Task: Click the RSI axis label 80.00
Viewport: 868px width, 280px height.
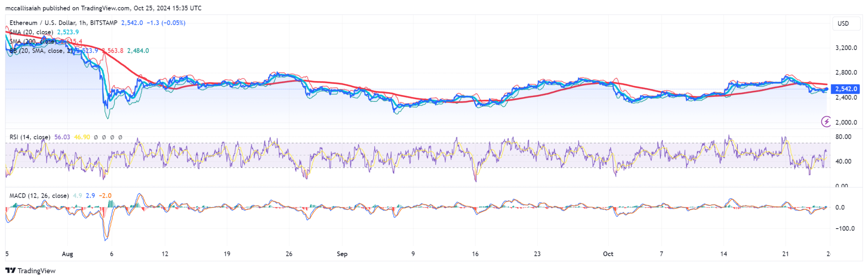Action: 843,137
